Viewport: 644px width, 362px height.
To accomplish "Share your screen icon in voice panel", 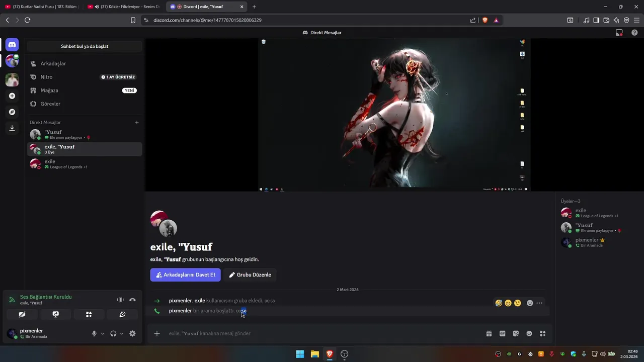I will [55, 314].
